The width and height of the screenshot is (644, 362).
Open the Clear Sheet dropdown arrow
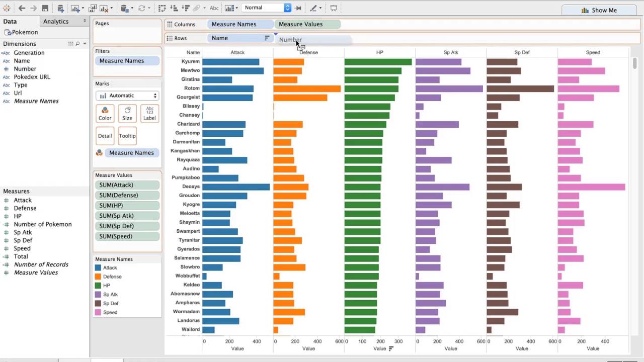pos(111,9)
